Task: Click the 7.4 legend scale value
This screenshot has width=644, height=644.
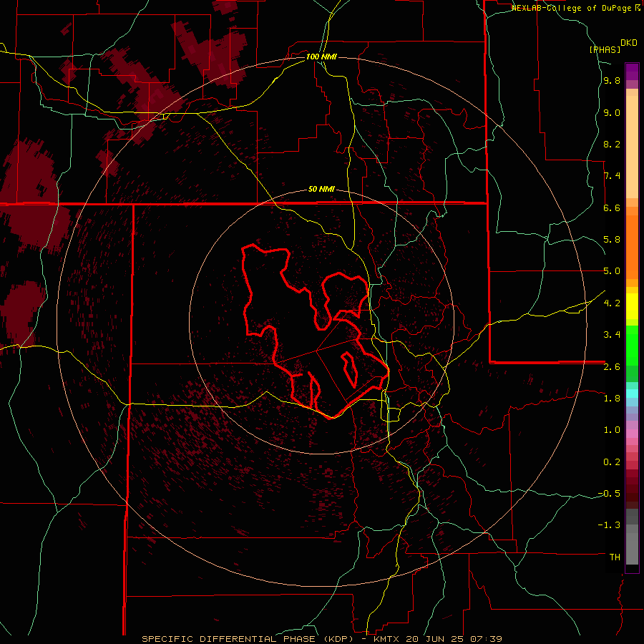Action: pyautogui.click(x=612, y=176)
